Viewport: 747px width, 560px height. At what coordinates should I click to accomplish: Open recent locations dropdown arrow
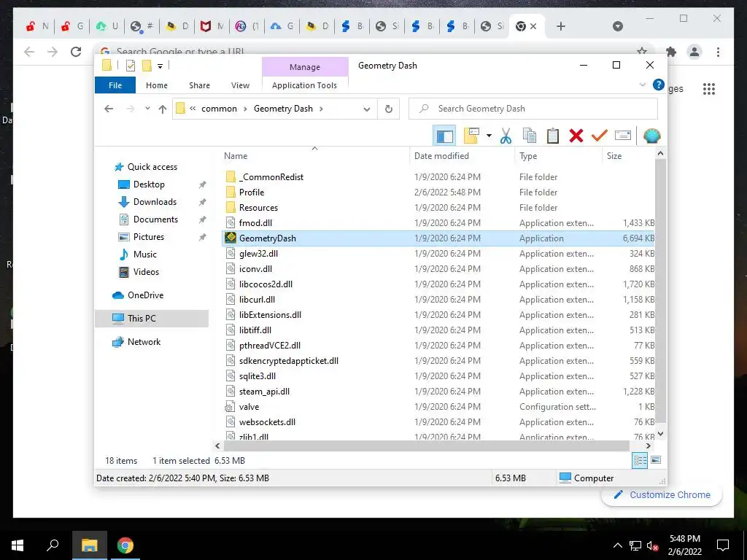tap(147, 109)
